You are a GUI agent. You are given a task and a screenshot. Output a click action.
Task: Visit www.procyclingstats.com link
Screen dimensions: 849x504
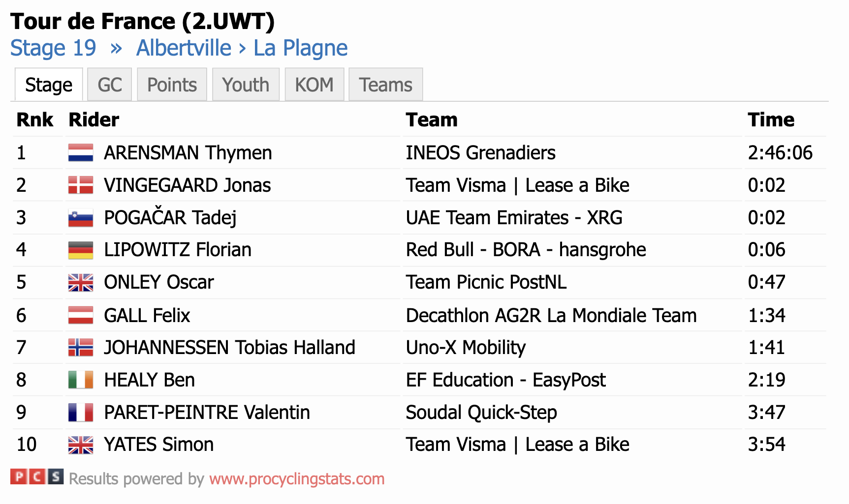(x=297, y=479)
